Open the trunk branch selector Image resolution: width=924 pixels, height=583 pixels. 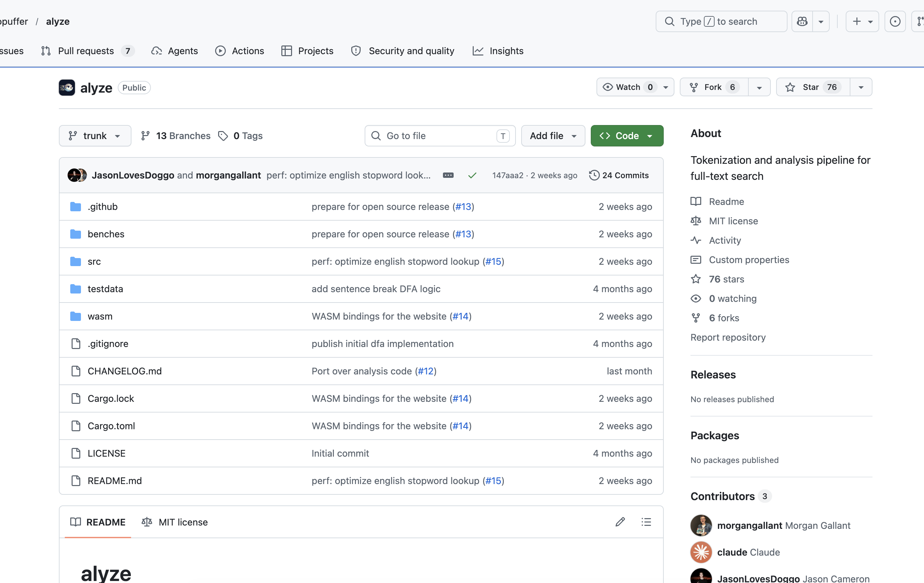95,136
